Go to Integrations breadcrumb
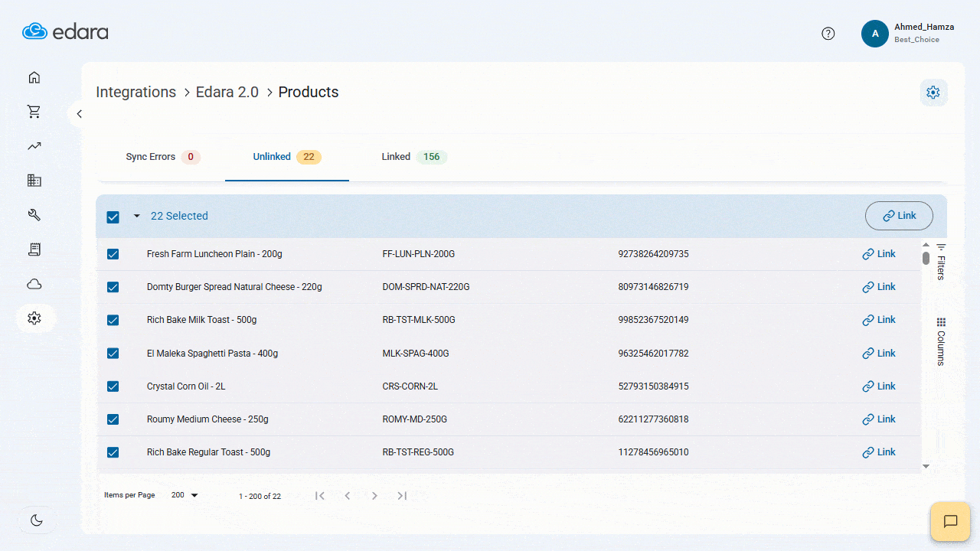This screenshot has height=551, width=980. point(136,92)
